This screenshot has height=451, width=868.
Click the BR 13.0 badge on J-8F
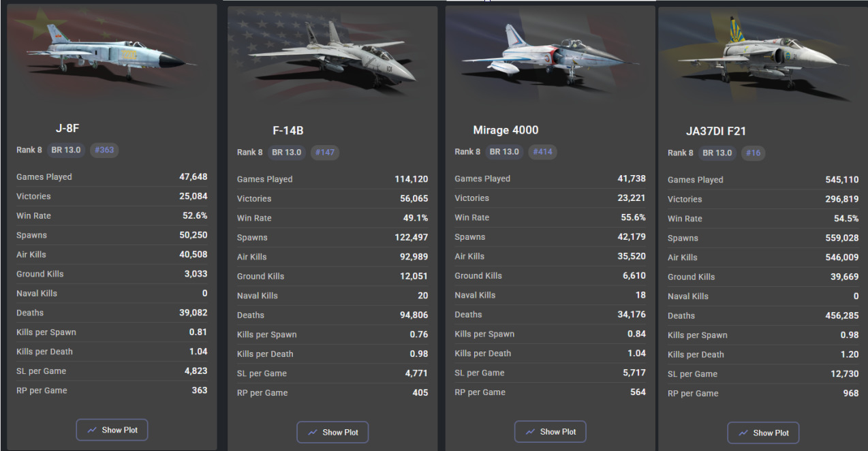tap(66, 150)
